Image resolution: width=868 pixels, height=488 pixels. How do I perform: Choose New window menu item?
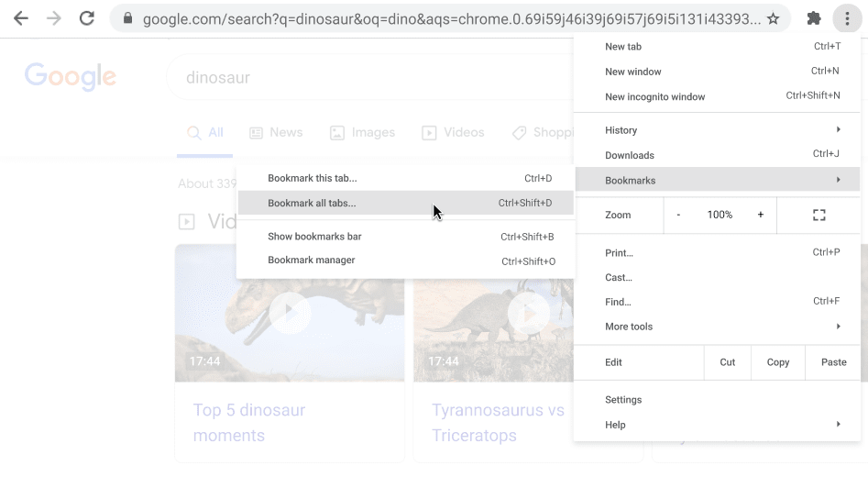718,72
